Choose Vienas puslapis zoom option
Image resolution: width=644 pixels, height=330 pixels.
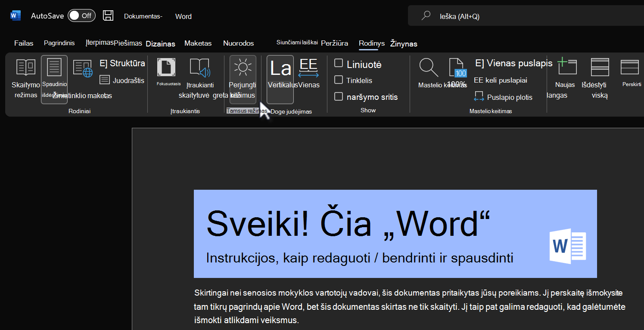[514, 63]
